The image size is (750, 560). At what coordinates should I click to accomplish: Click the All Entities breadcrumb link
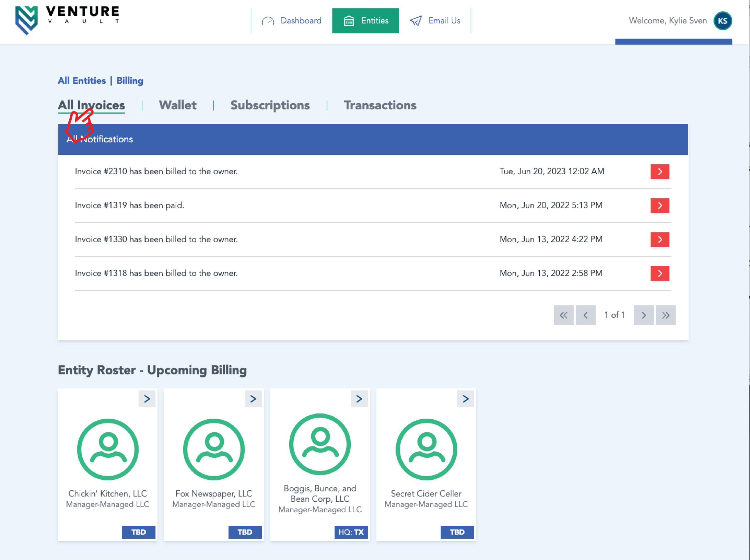point(82,81)
